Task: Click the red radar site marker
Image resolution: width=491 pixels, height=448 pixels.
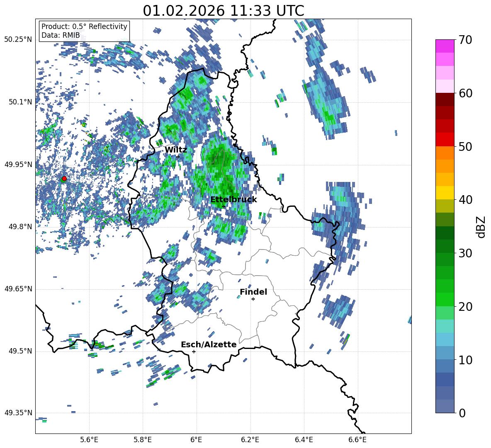Action: pos(64,179)
